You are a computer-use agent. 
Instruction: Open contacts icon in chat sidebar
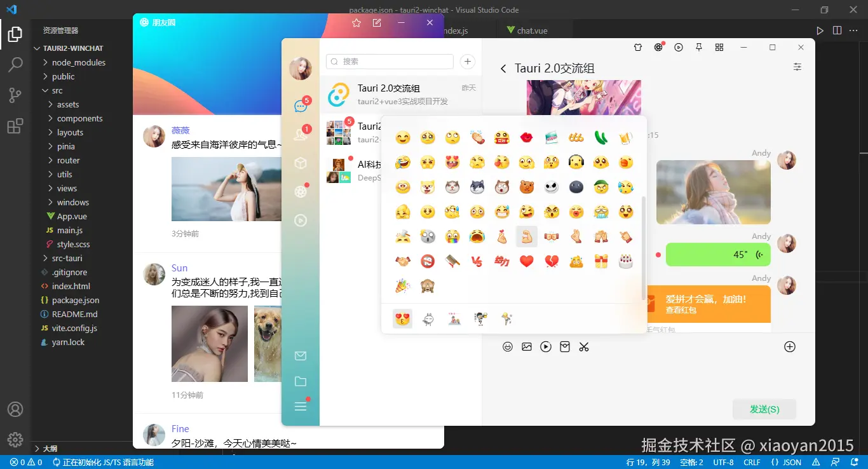(x=301, y=135)
